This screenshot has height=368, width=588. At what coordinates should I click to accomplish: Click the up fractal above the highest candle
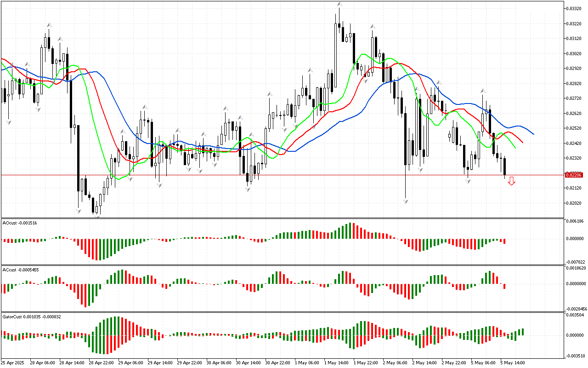click(339, 5)
